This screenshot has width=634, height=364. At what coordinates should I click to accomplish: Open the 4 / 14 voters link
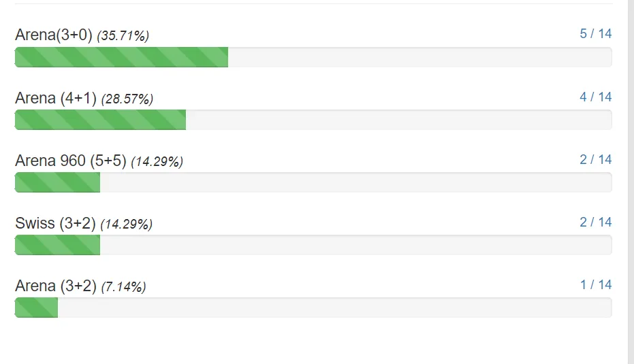click(x=595, y=97)
